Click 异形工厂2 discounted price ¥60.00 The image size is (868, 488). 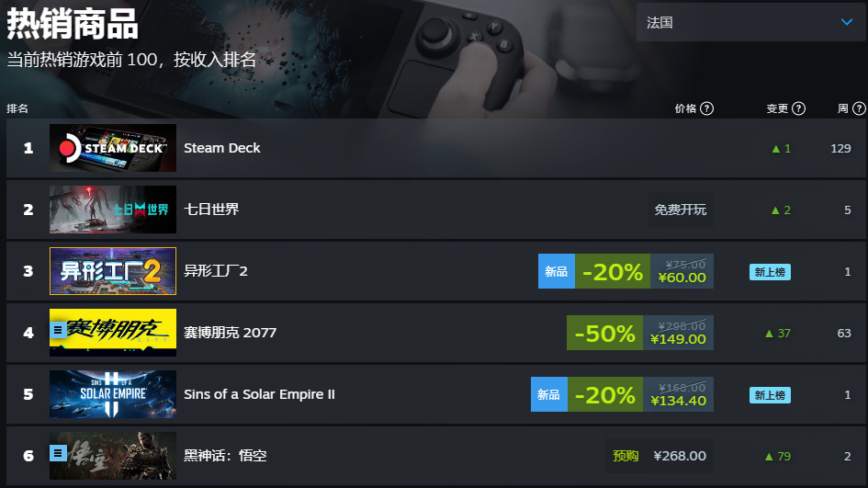(682, 278)
